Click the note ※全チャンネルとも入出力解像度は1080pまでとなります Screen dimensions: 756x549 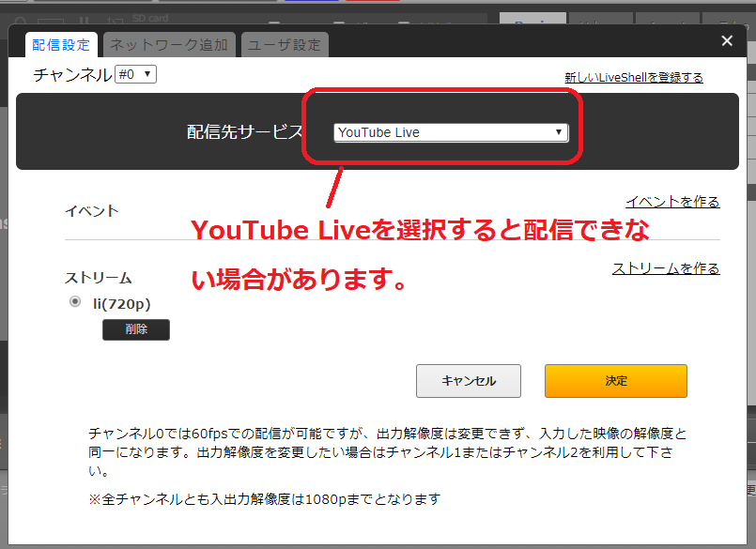tap(265, 499)
